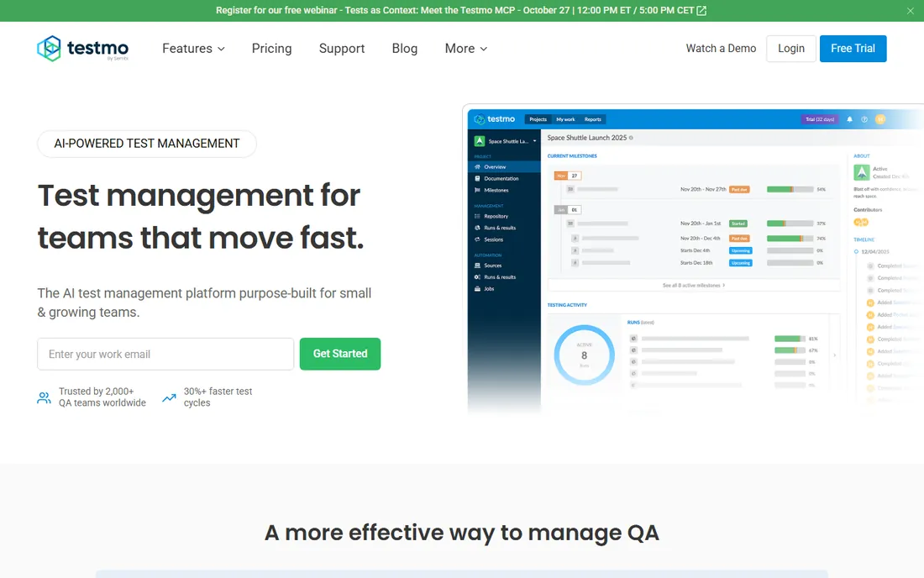
Task: Start a Free Trial
Action: click(x=853, y=49)
